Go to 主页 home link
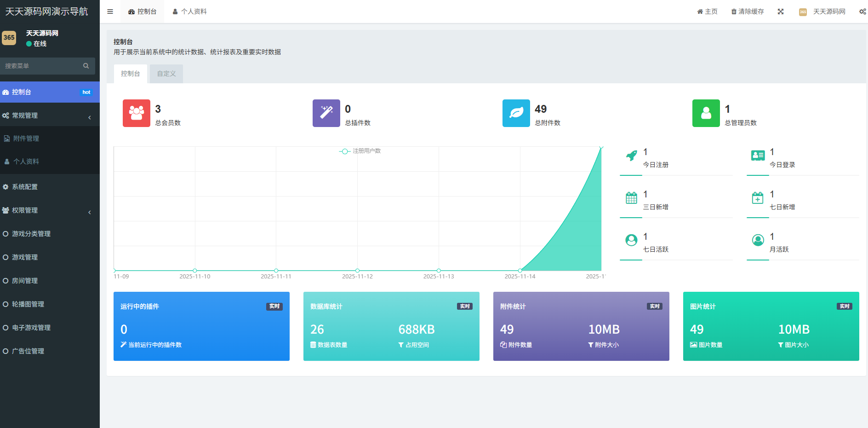This screenshot has width=868, height=428. 707,12
